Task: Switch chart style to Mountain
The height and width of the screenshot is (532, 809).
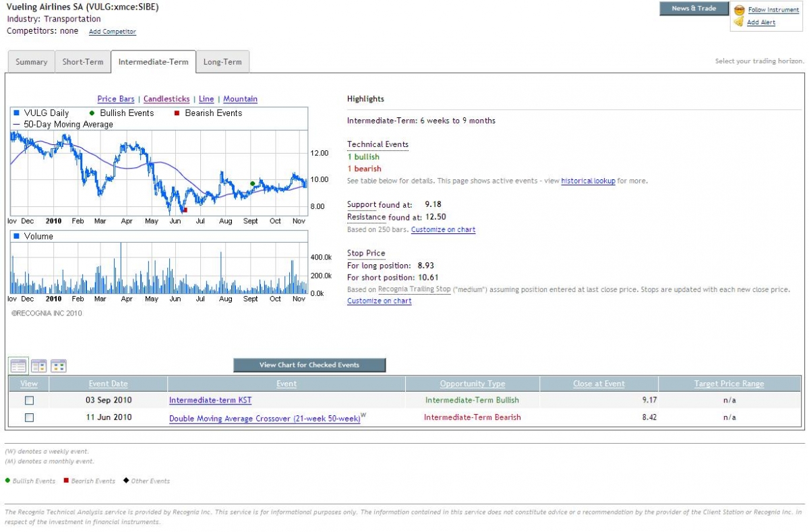Action: pyautogui.click(x=240, y=99)
